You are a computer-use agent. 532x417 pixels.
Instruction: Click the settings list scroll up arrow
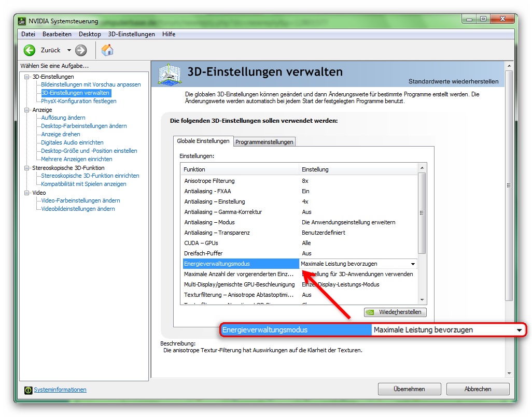click(422, 168)
